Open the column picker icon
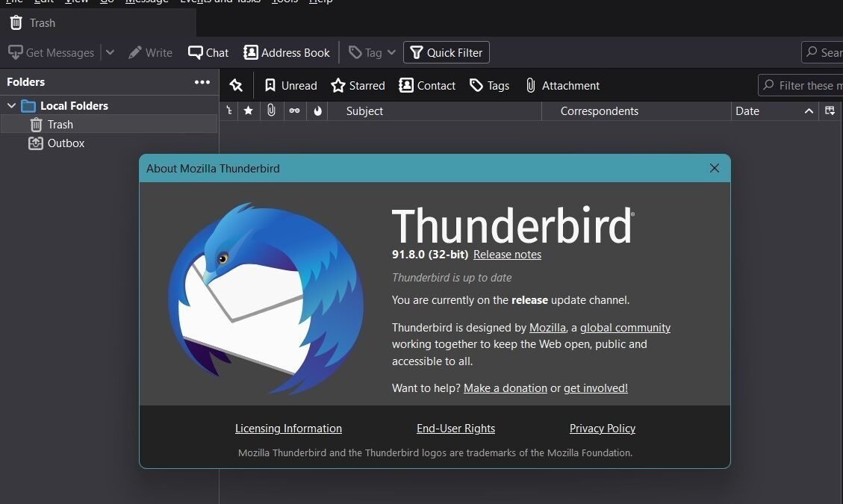This screenshot has width=843, height=504. 830,111
